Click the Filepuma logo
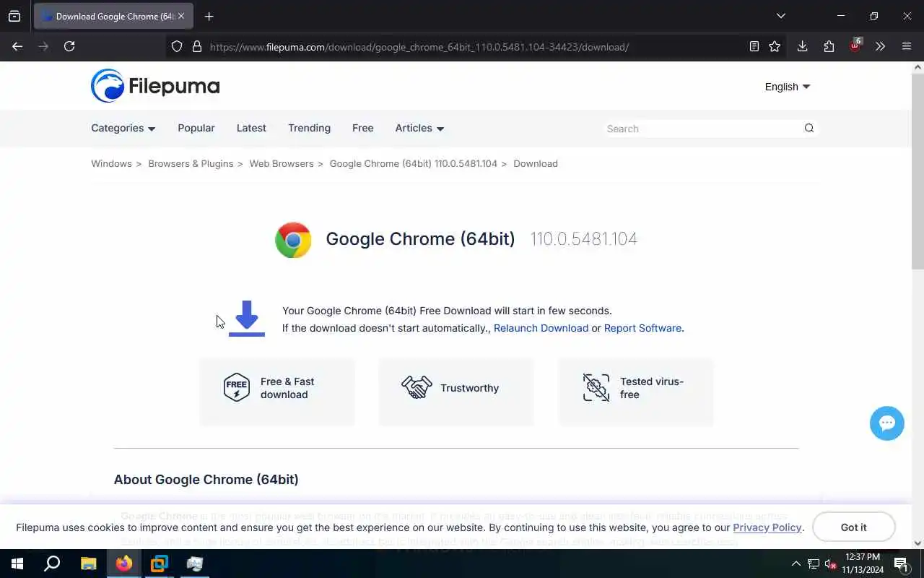This screenshot has height=578, width=924. click(155, 86)
